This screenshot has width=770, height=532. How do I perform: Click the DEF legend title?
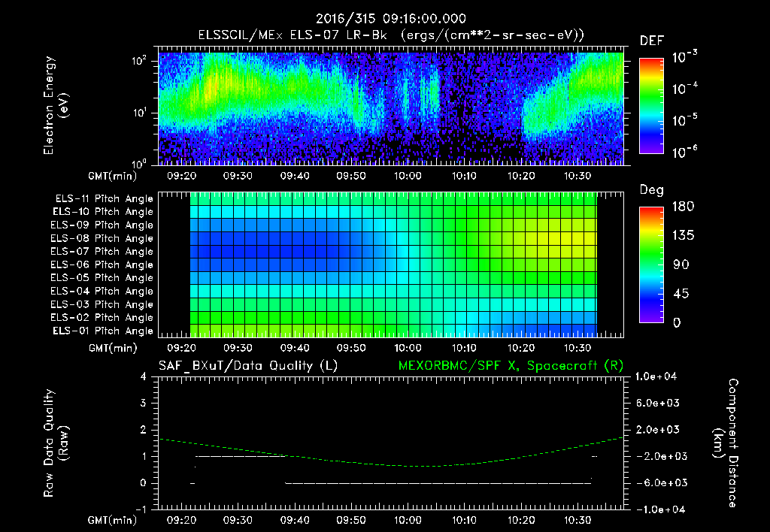tap(652, 41)
